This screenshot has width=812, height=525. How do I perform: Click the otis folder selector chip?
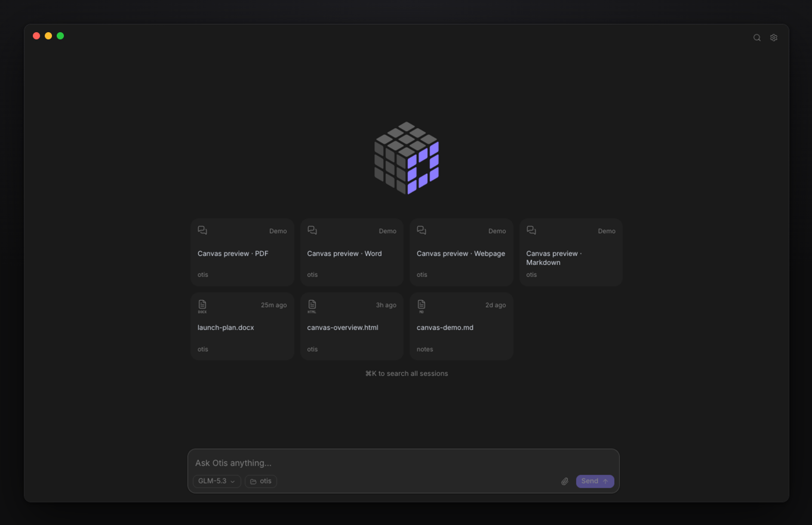(261, 481)
